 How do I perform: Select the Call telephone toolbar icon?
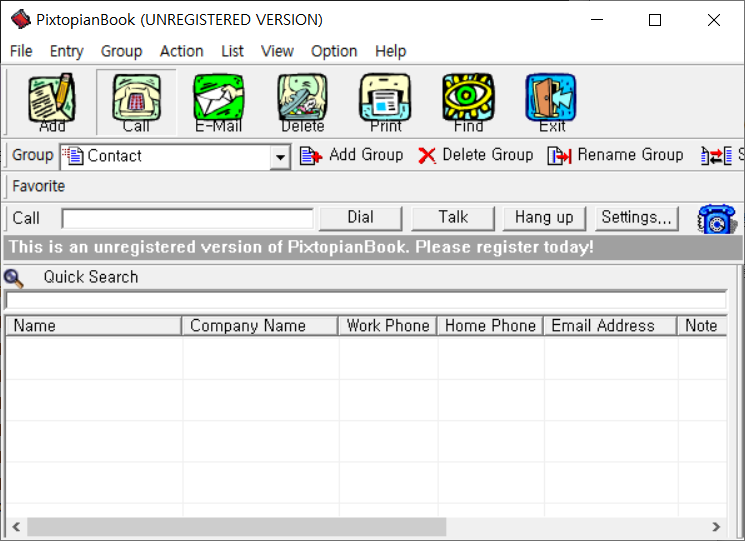136,102
